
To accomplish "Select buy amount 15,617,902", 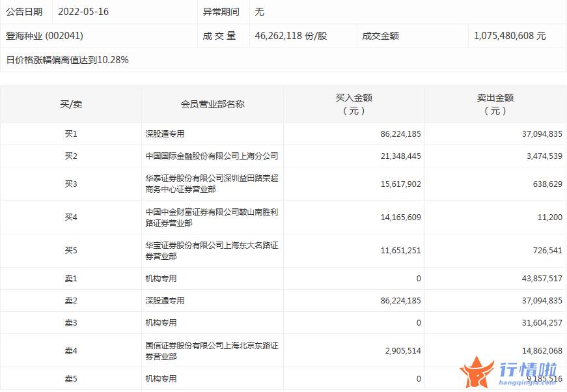I will pyautogui.click(x=400, y=184).
